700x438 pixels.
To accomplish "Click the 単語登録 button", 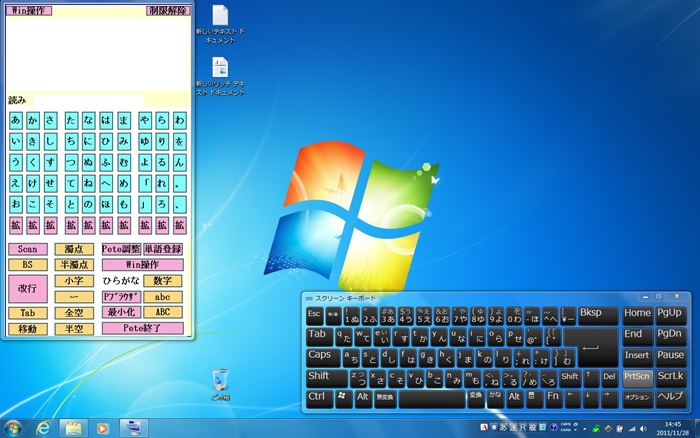I will point(163,249).
